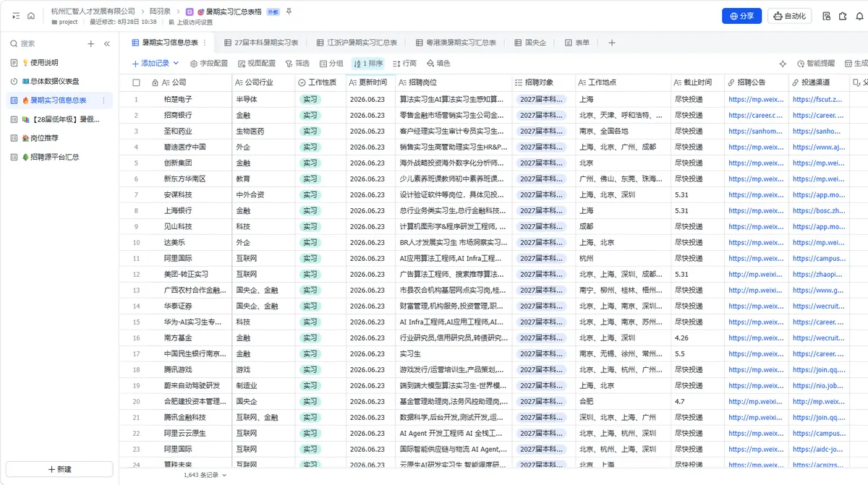Click 添加记录 to add a record
The image size is (868, 485).
[x=150, y=64]
